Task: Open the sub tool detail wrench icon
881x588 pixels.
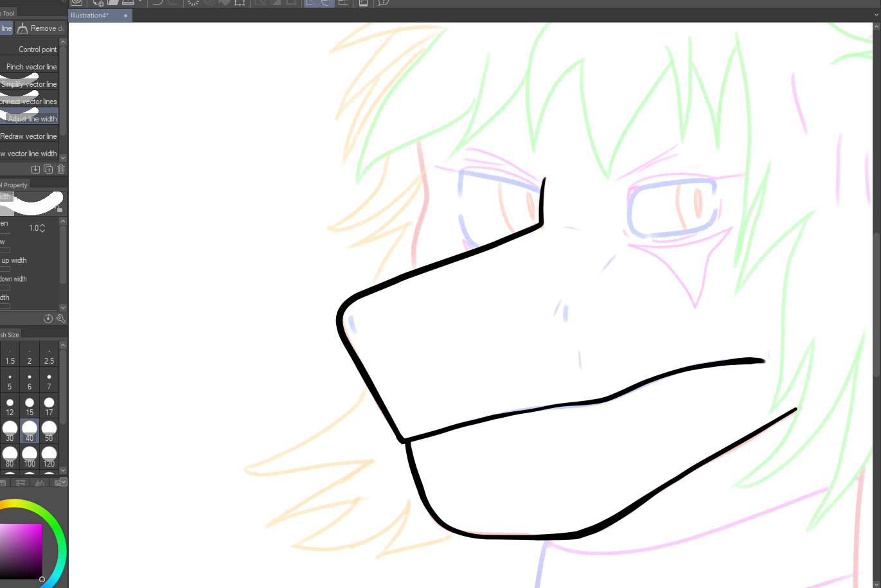Action: click(x=61, y=319)
